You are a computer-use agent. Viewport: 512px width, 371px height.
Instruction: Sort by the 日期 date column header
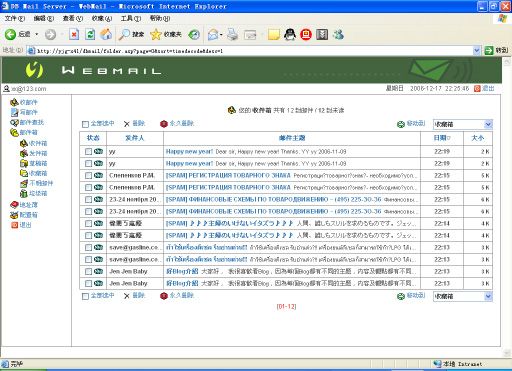point(442,138)
